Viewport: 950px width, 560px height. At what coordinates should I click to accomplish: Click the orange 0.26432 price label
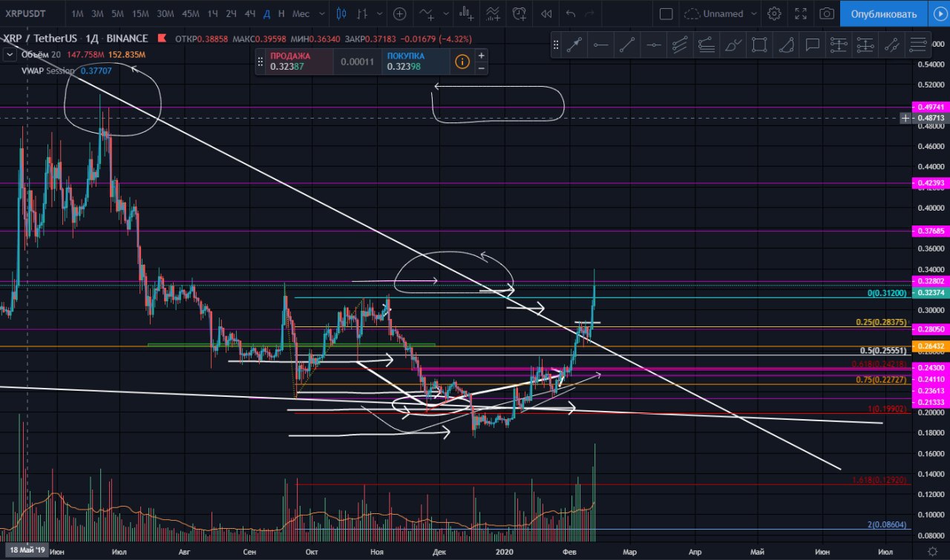(x=929, y=346)
